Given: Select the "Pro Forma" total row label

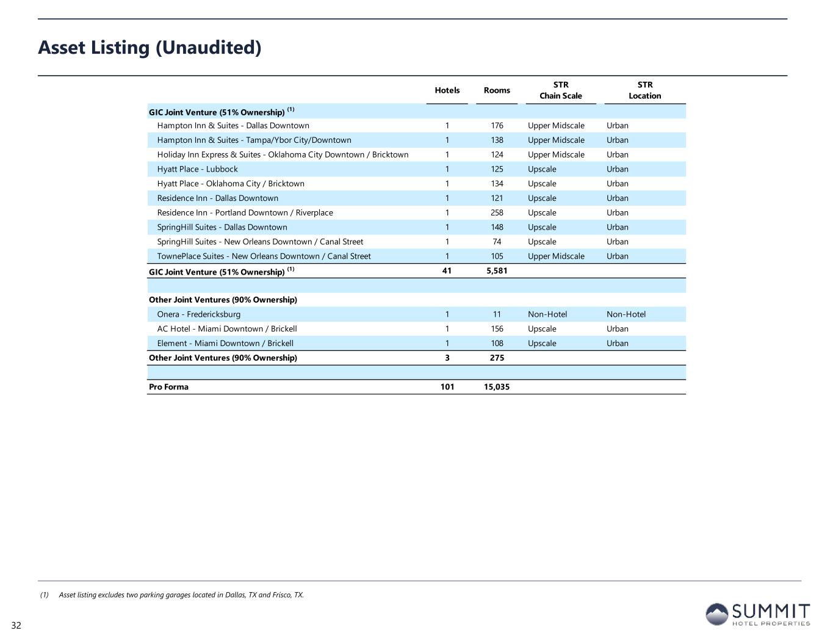Looking at the screenshot, I should [168, 387].
